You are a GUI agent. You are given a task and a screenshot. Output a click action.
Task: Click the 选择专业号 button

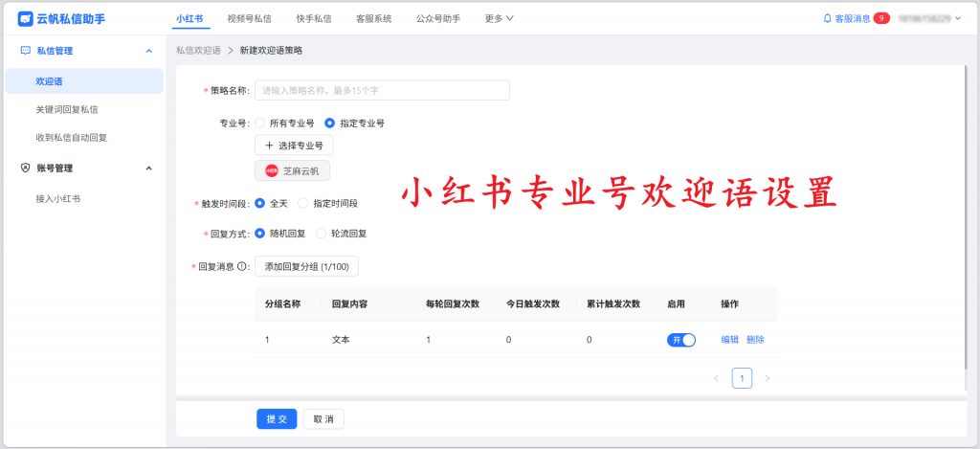294,146
